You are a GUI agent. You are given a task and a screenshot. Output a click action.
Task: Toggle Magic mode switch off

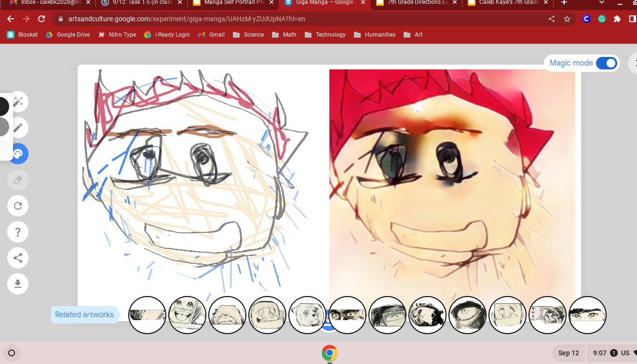pyautogui.click(x=606, y=63)
